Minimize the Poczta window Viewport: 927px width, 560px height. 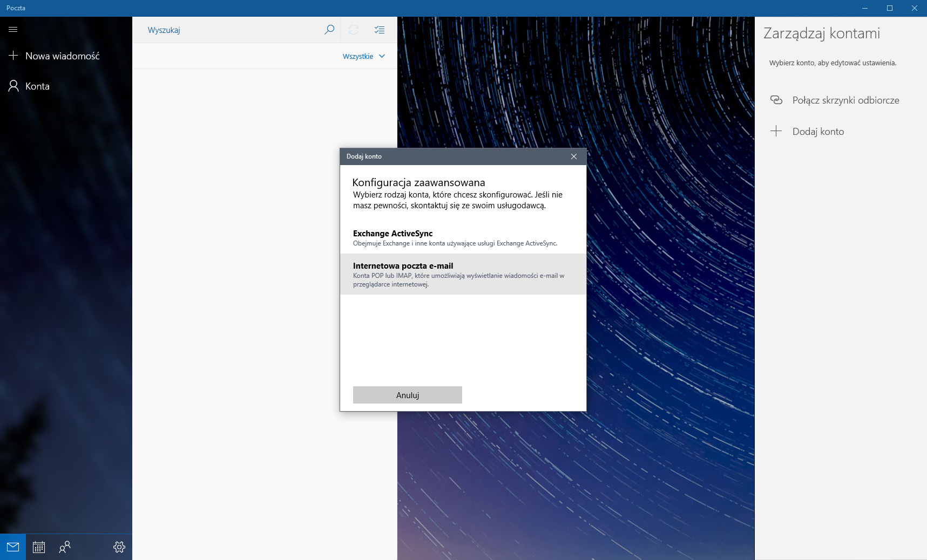(x=865, y=8)
